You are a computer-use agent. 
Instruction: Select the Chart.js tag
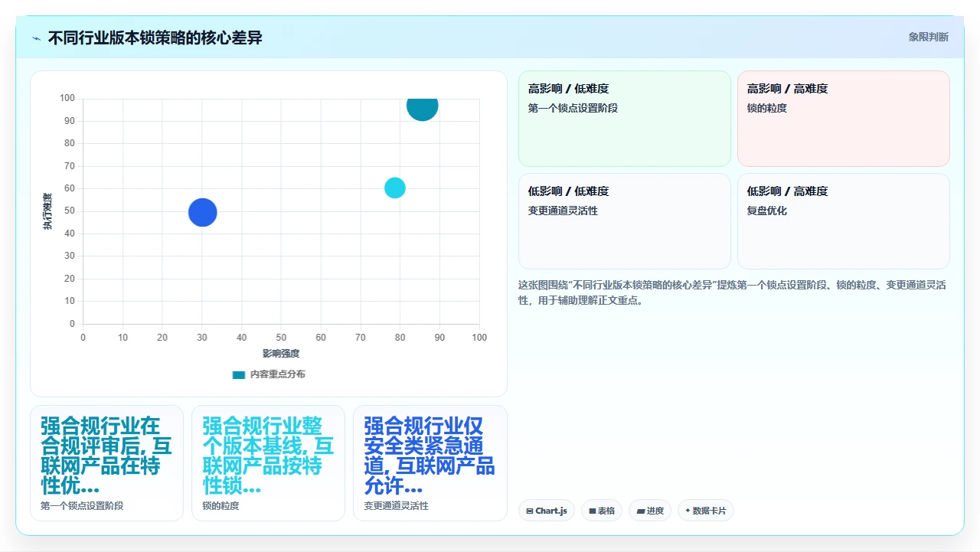click(x=547, y=511)
